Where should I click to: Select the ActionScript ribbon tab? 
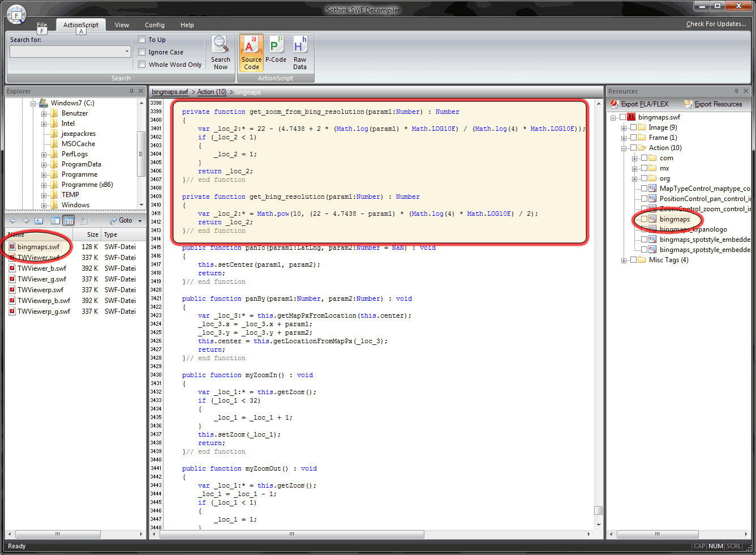tap(81, 25)
